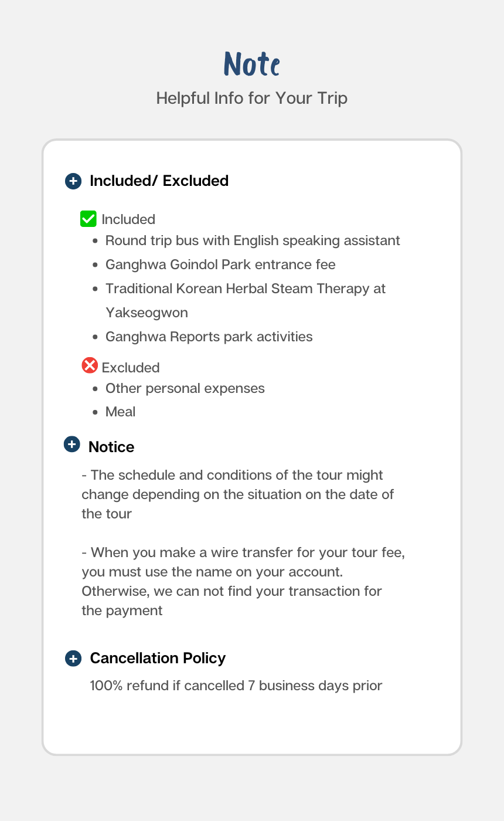Click the Helpful Info for Your Trip subtitle

252,98
